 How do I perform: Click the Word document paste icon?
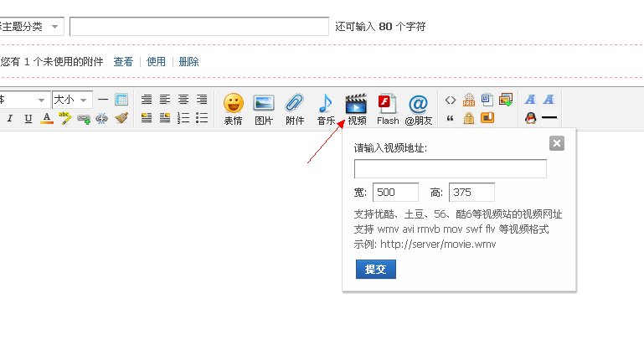pyautogui.click(x=487, y=100)
